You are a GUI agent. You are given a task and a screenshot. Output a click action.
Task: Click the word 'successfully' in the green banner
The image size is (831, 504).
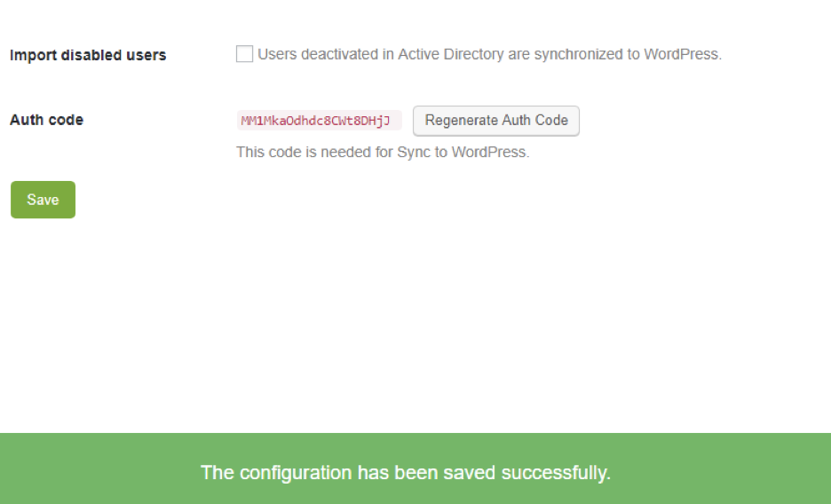[x=556, y=473]
